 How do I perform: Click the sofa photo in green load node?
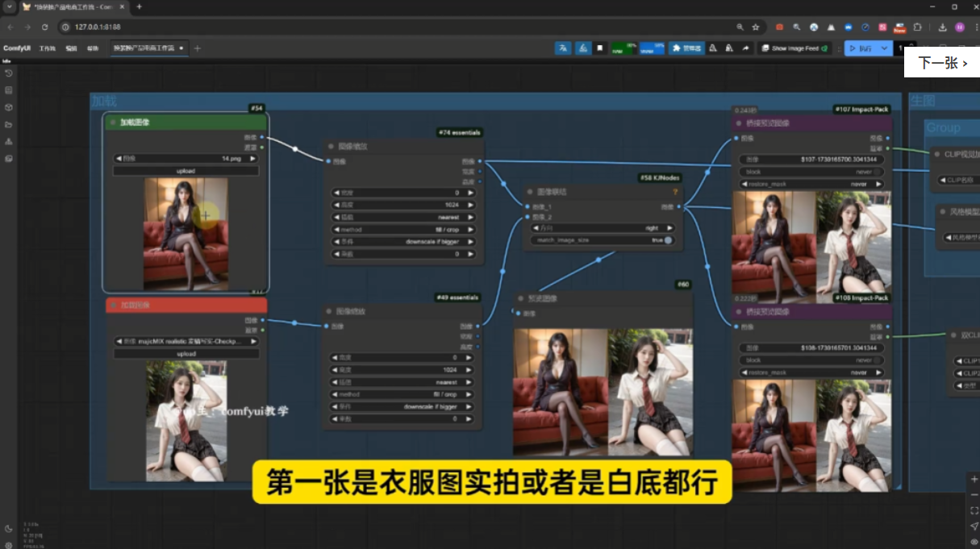coord(186,234)
